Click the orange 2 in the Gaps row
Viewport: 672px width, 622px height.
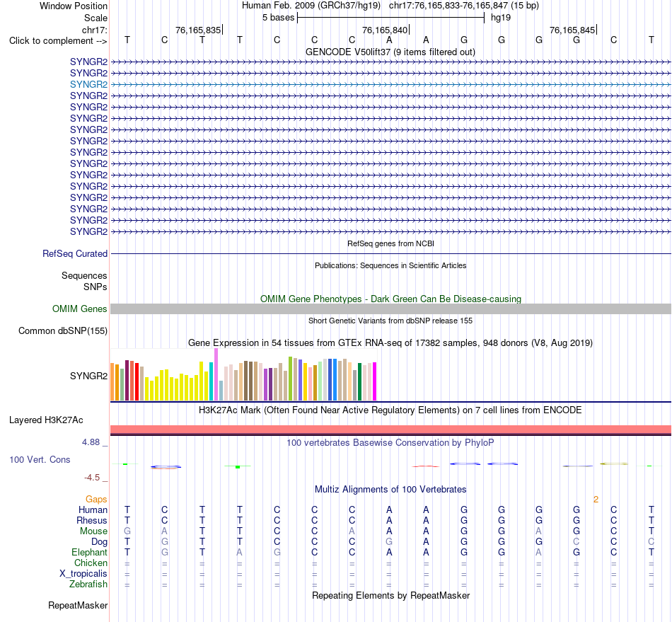point(596,500)
